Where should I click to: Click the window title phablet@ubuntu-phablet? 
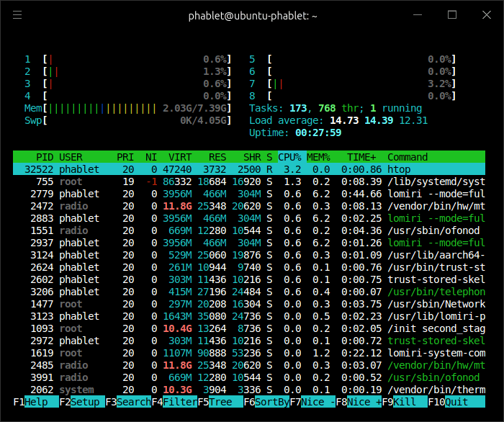(252, 16)
